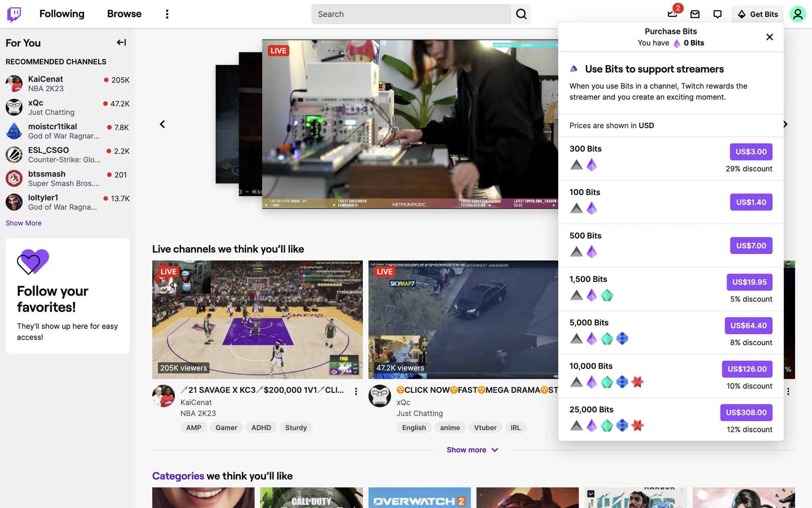Click the Twitch logo home icon
Screen dimensions: 812x508
(x=14, y=14)
